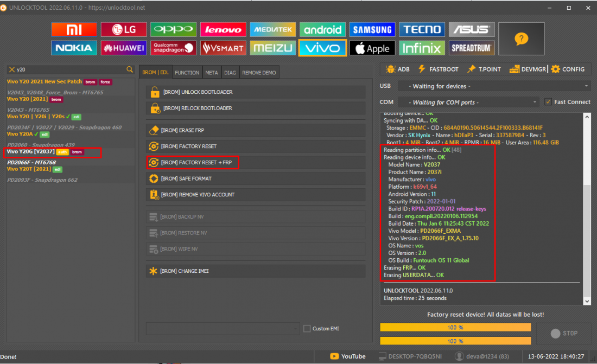Select Vivo Y20 [2021] model
Image resolution: width=597 pixels, height=364 pixels.
[28, 99]
